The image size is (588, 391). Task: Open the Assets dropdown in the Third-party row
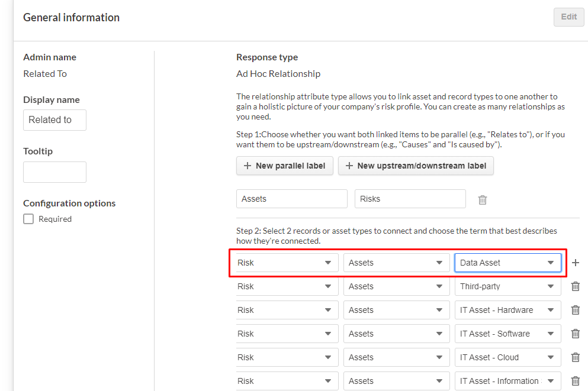click(x=396, y=286)
